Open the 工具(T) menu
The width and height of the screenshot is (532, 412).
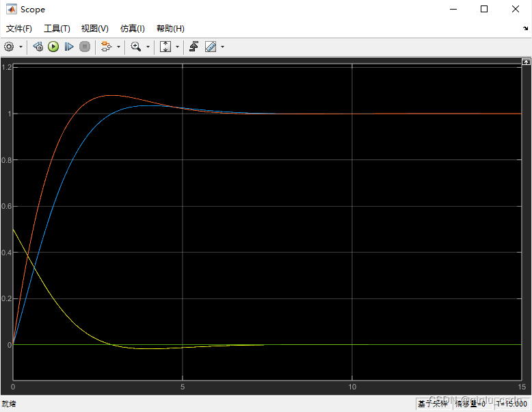coord(57,29)
